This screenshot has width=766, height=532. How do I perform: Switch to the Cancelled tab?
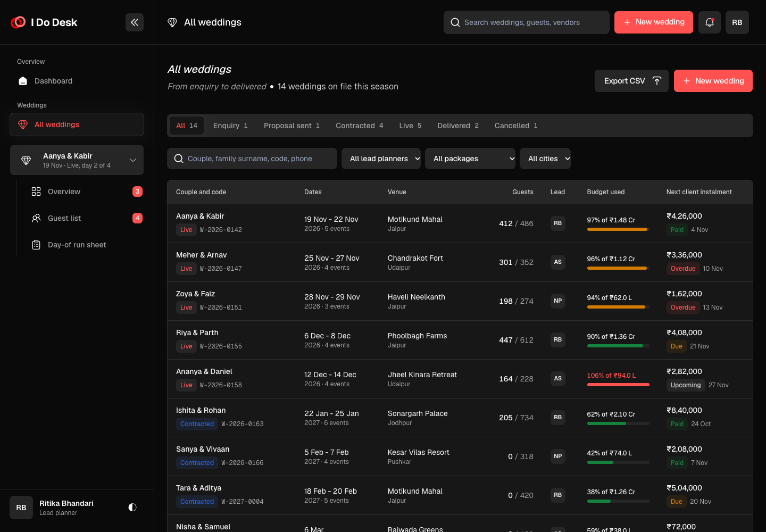tap(516, 126)
